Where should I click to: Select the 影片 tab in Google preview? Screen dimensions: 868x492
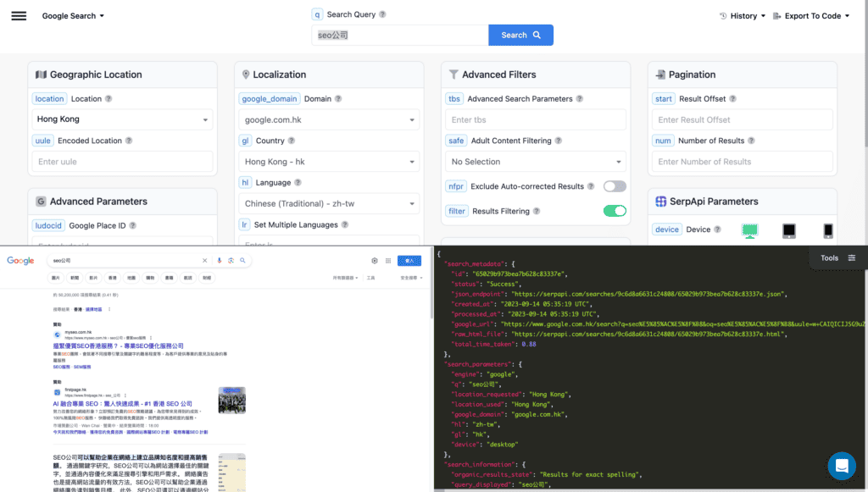[93, 278]
